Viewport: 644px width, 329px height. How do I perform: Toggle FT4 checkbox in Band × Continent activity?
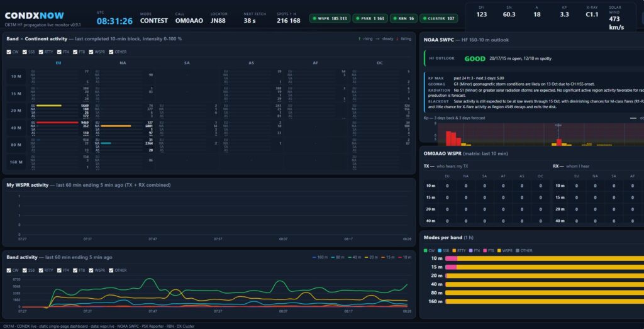click(60, 52)
